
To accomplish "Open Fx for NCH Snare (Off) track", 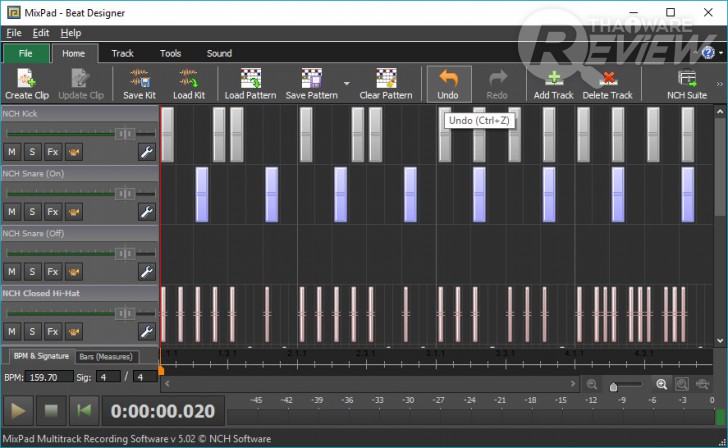I will click(x=52, y=272).
